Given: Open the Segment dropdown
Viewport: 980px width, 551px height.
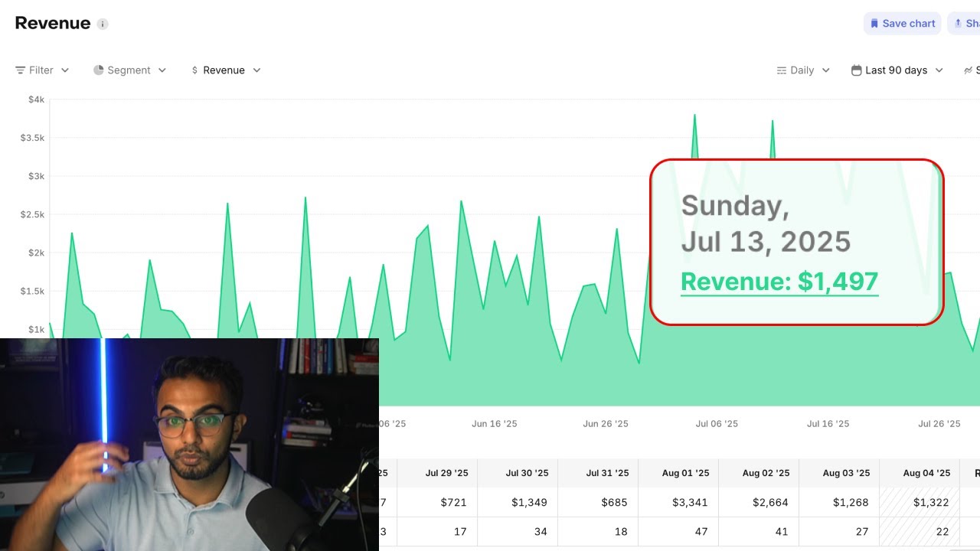Looking at the screenshot, I should click(x=129, y=70).
